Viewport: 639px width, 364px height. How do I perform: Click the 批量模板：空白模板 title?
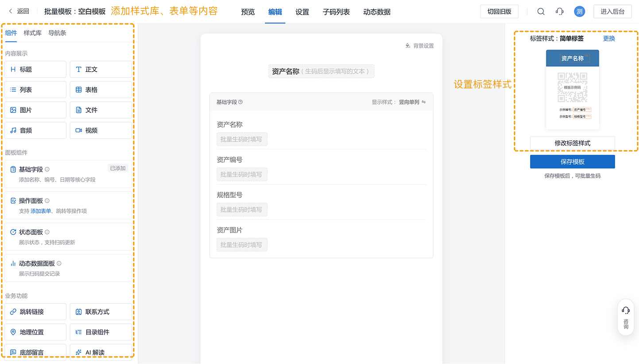point(75,11)
